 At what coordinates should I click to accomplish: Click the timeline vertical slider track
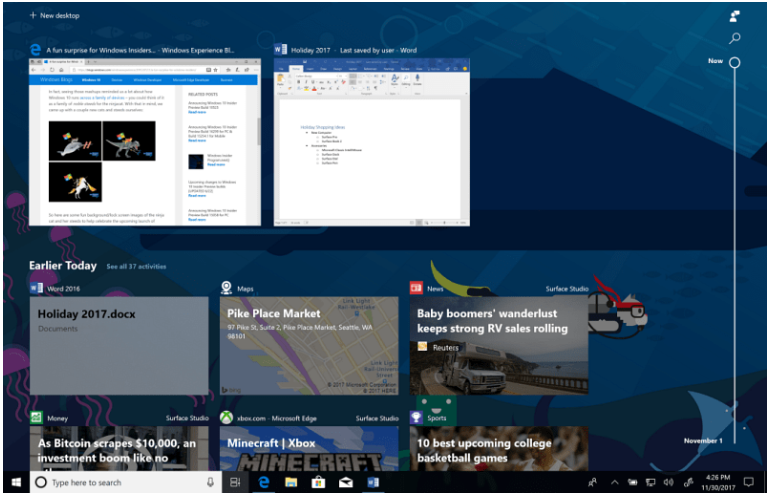[x=735, y=256]
